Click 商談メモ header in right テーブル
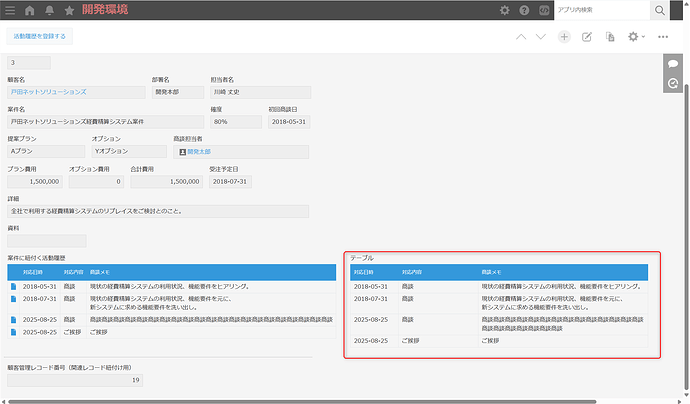 (x=491, y=272)
